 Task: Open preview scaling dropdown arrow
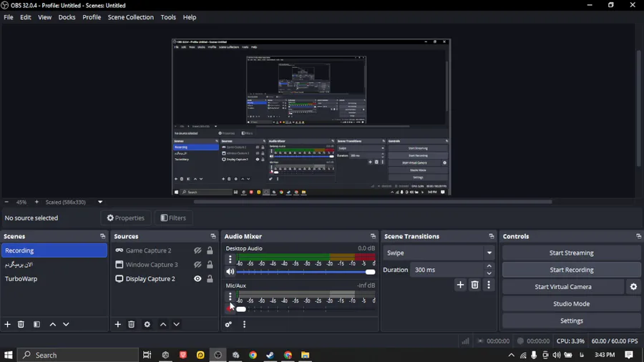click(100, 202)
